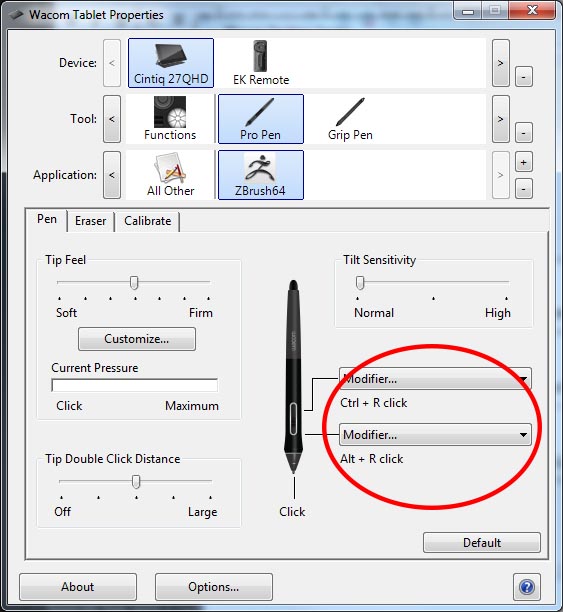This screenshot has width=563, height=612.
Task: Click the Tip Double Click Distance slider handle
Action: pos(136,482)
